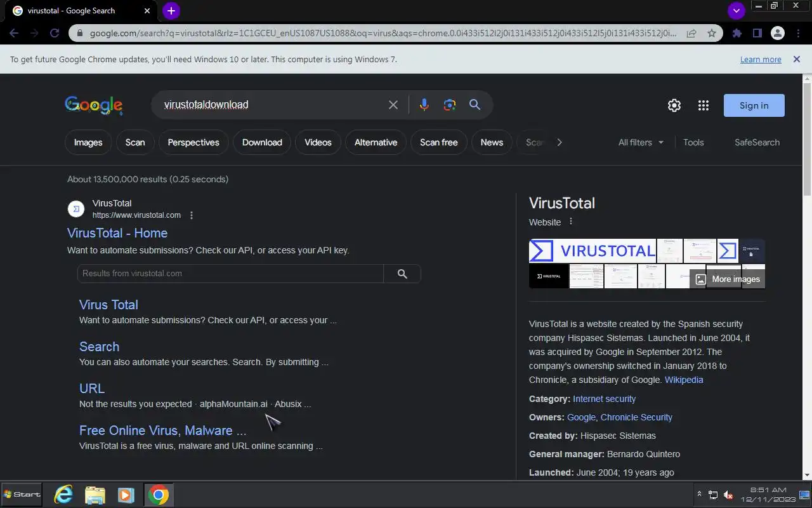Open the Chronicle Security link

point(636,417)
